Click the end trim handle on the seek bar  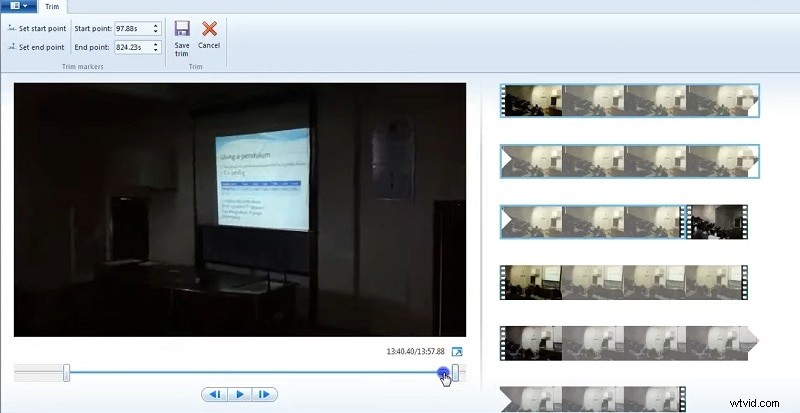[456, 373]
